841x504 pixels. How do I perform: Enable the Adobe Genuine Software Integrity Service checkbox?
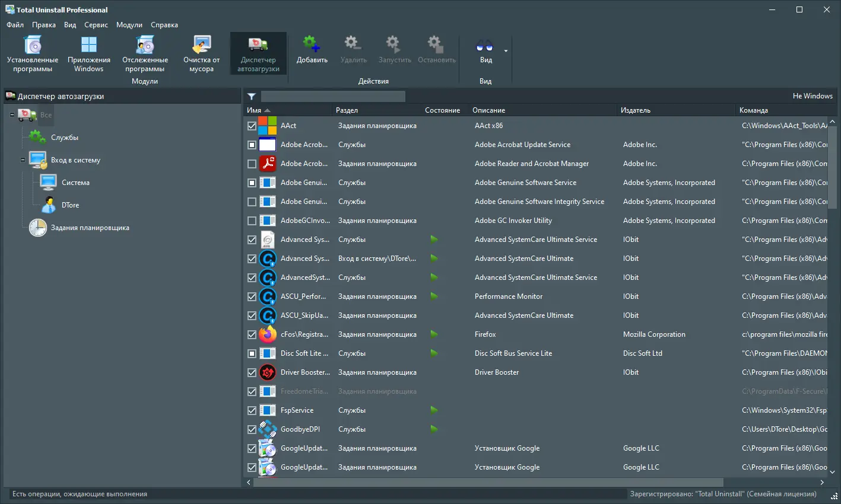coord(252,202)
